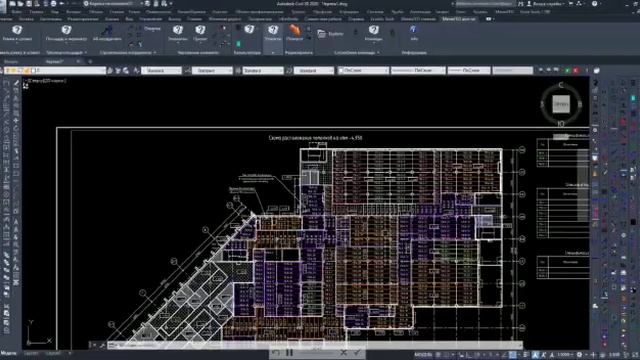Open the color ПоСлою dropdown

pos(363,71)
